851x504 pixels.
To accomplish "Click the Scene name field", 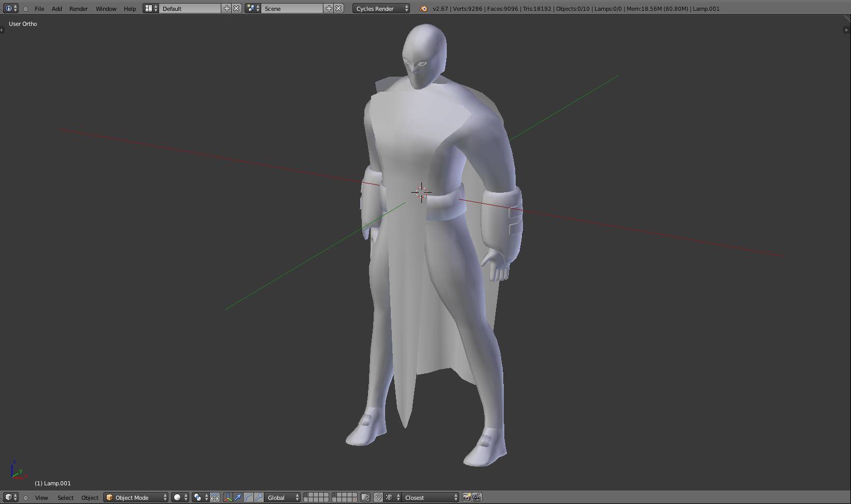I will (x=292, y=8).
